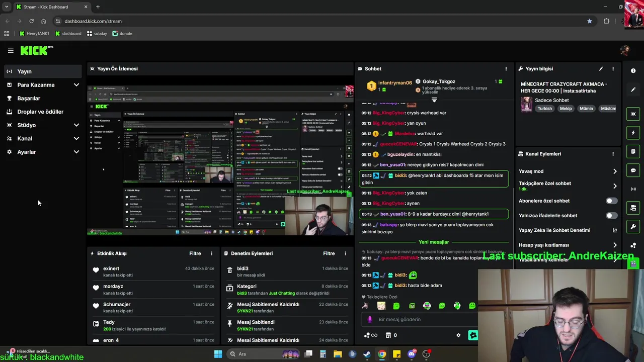The width and height of the screenshot is (644, 362).
Task: Toggle the moderation log panel icon
Action: pos(633,151)
